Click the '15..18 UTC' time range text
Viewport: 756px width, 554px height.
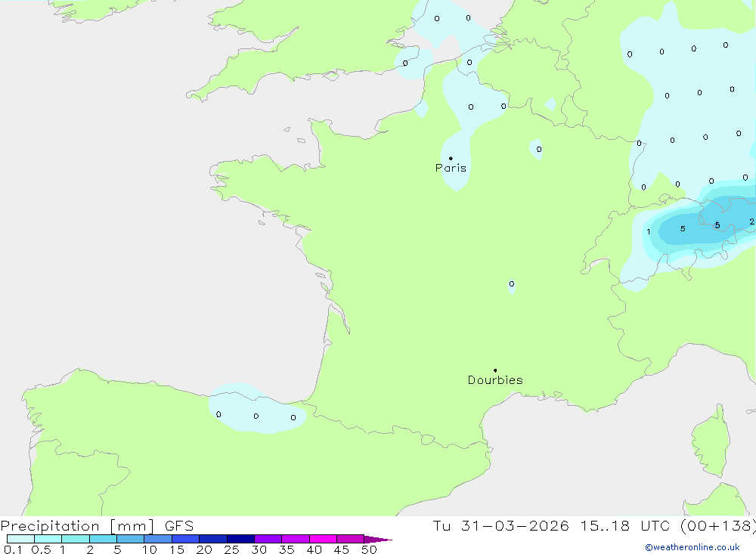(x=626, y=526)
